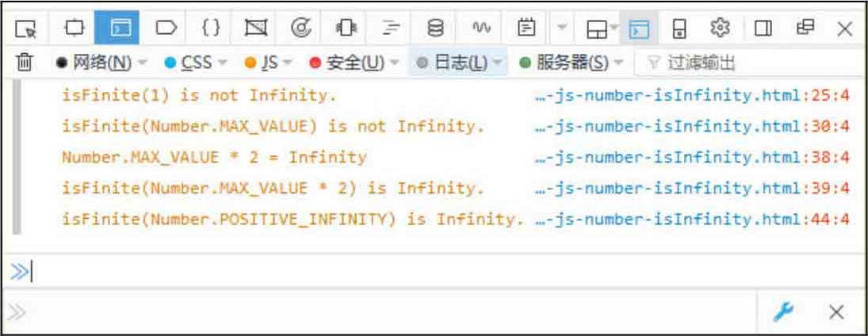This screenshot has height=336, width=868.
Task: Expand the 网络(N) filter dropdown arrow
Action: point(142,63)
